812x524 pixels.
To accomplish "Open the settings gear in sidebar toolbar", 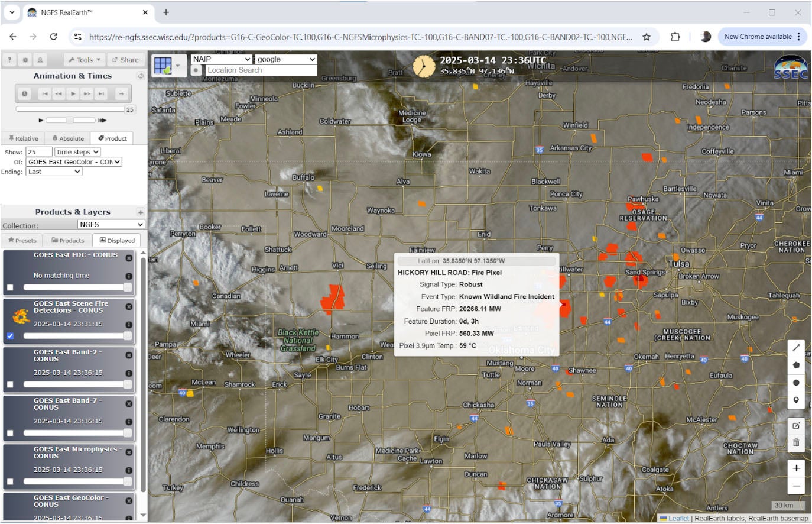I will [25, 60].
